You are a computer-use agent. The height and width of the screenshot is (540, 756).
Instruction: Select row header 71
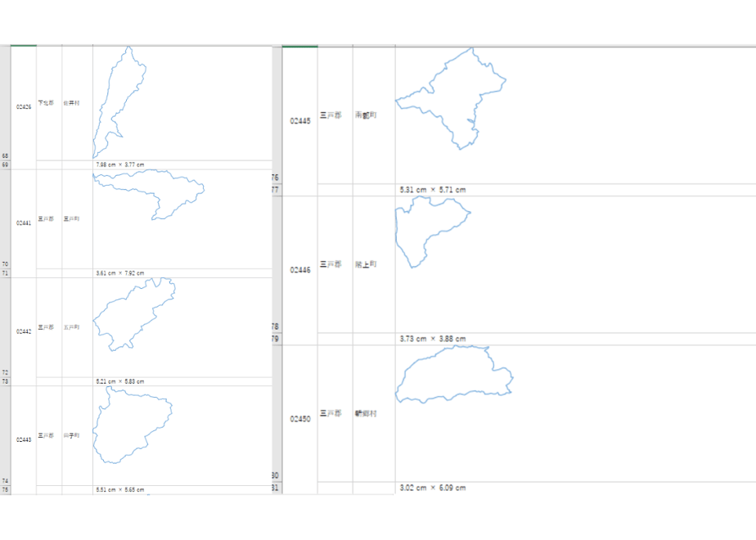pyautogui.click(x=5, y=273)
